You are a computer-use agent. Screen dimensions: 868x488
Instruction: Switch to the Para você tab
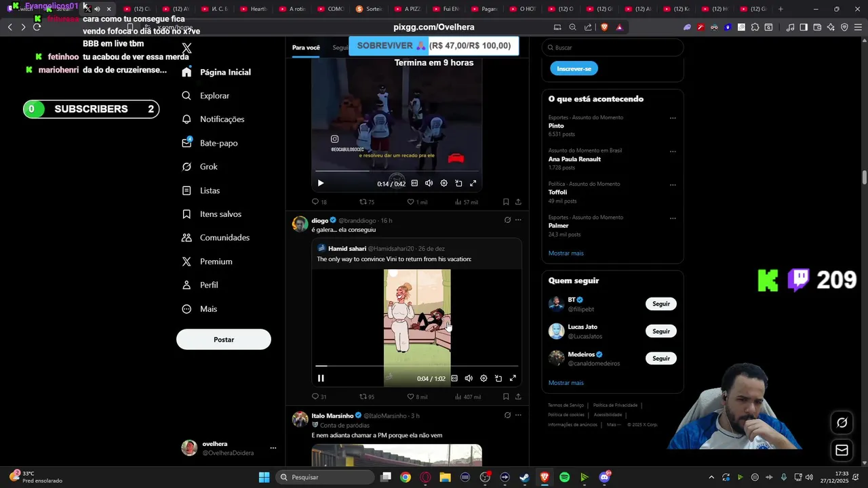(x=306, y=47)
